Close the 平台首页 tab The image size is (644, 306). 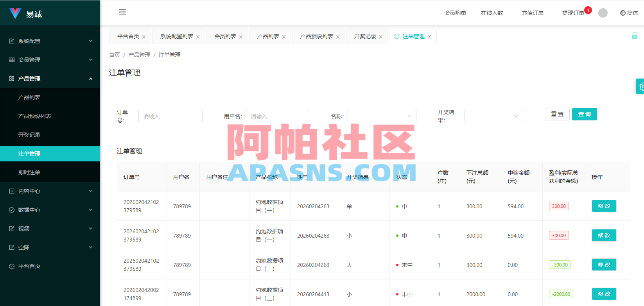[144, 37]
